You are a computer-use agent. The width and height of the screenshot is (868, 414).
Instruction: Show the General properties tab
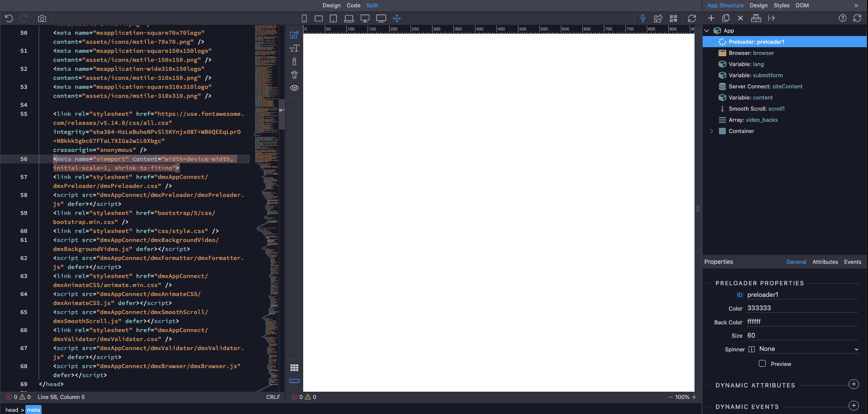point(796,262)
